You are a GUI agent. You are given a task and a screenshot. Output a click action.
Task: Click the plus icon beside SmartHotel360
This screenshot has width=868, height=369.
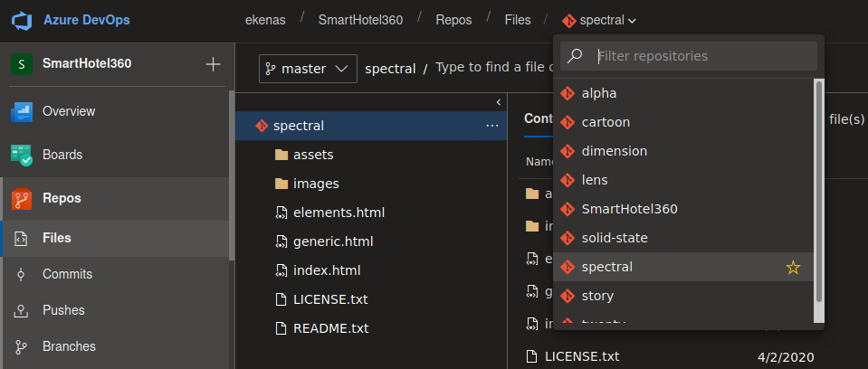tap(213, 64)
